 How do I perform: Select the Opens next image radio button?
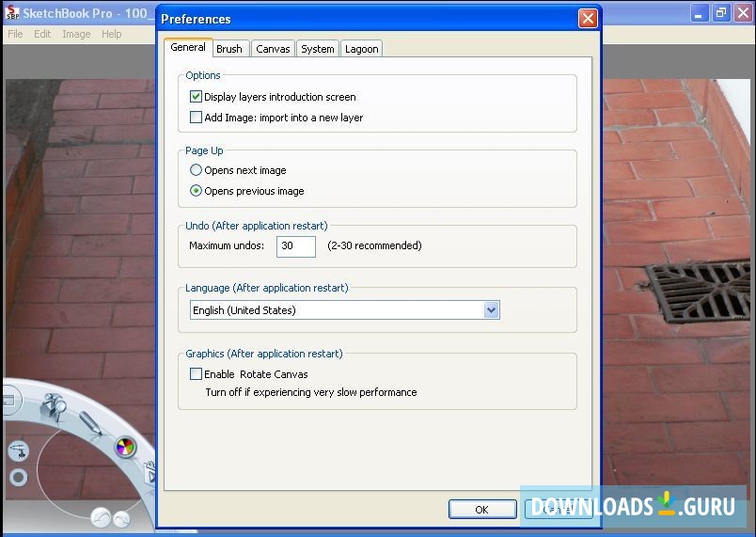196,169
